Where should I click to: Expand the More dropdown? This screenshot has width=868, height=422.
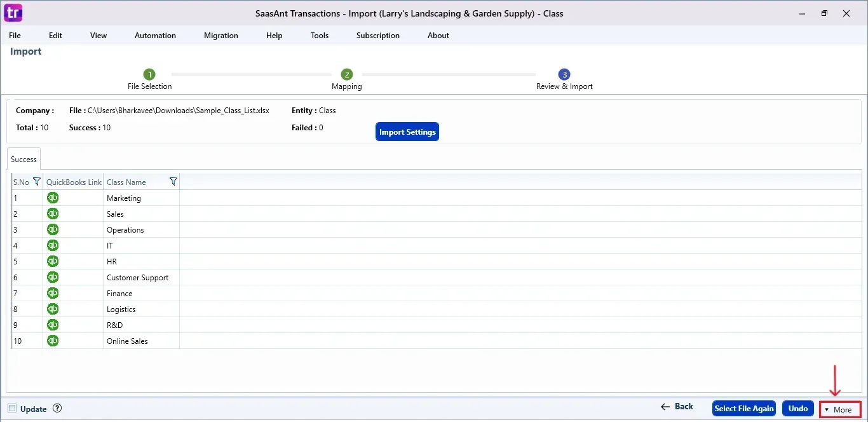[x=840, y=409]
